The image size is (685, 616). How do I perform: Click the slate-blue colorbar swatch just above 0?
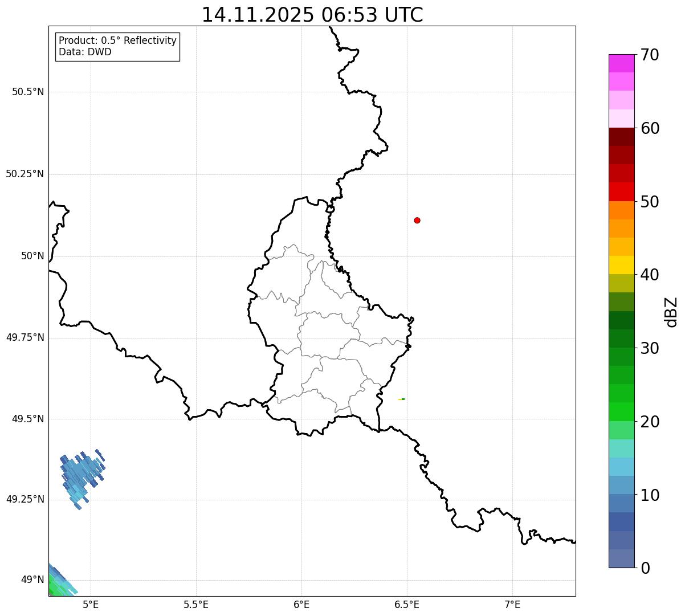[x=621, y=558]
